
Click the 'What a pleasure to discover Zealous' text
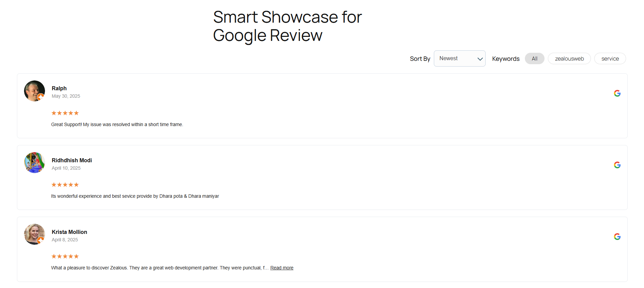pyautogui.click(x=159, y=268)
